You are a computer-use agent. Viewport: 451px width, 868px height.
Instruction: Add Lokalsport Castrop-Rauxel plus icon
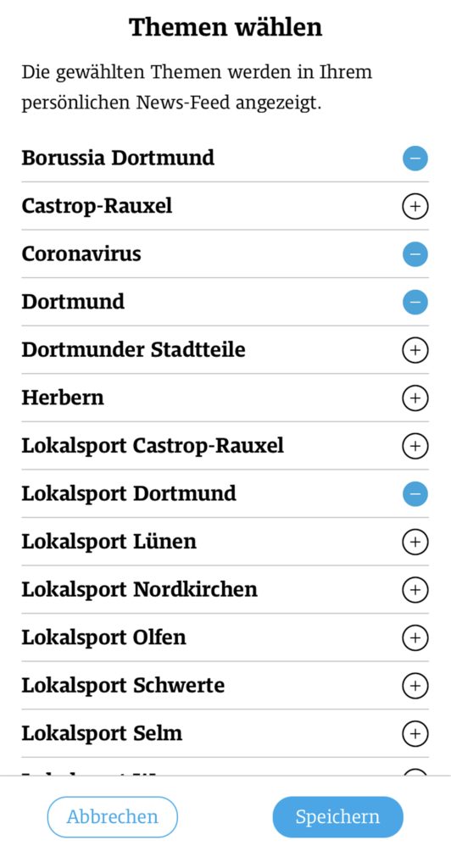click(x=415, y=446)
